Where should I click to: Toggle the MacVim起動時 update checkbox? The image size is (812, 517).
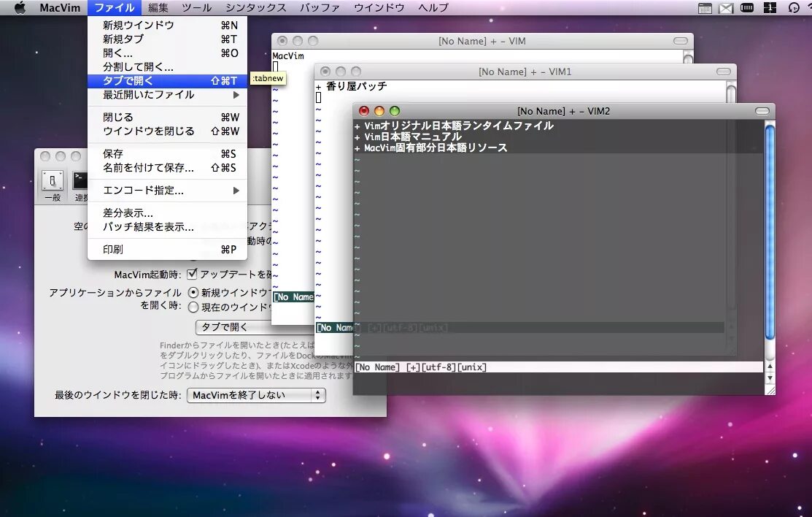click(192, 273)
